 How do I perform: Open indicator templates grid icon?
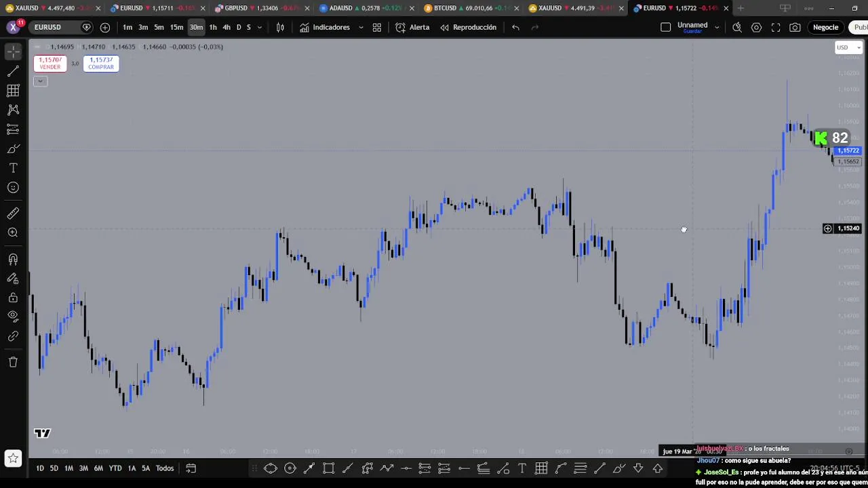377,27
